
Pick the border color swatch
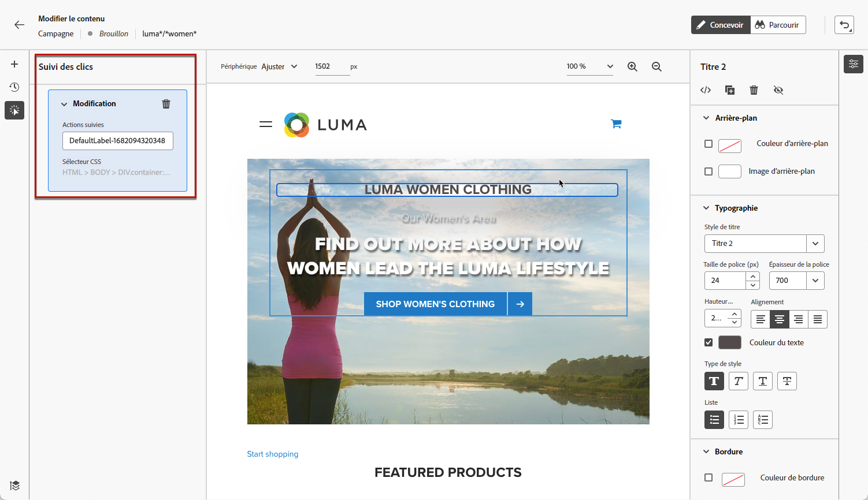(x=733, y=479)
